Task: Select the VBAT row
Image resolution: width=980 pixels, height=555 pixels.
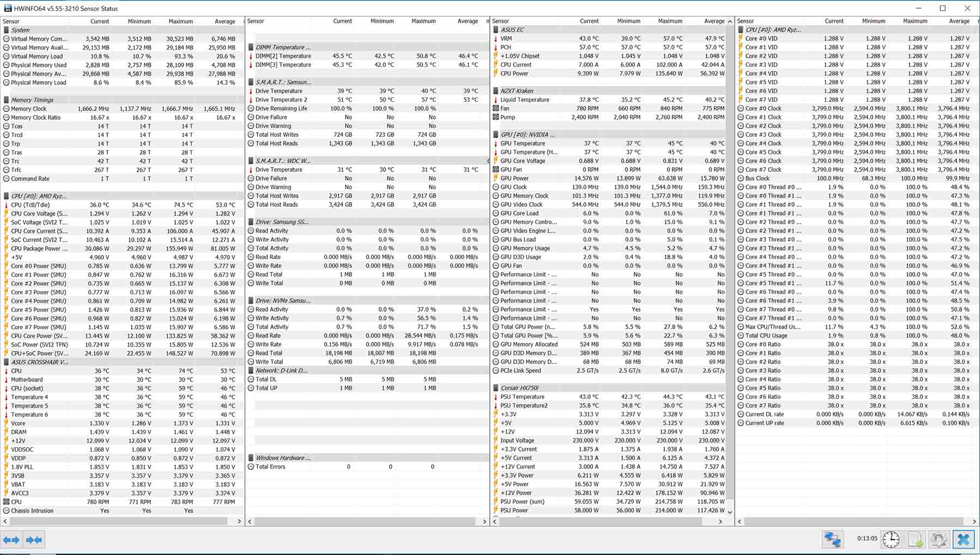Action: [x=122, y=484]
